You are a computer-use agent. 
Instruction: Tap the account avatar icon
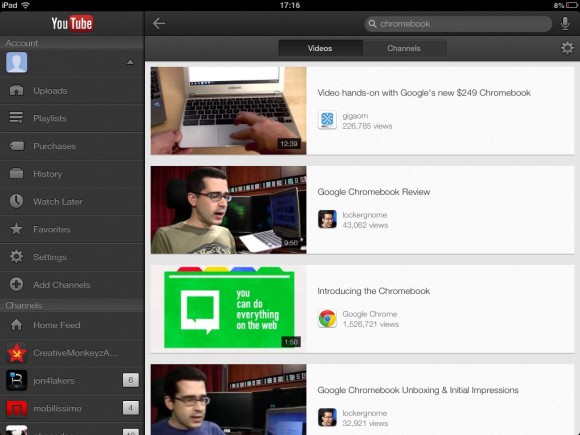[x=16, y=62]
